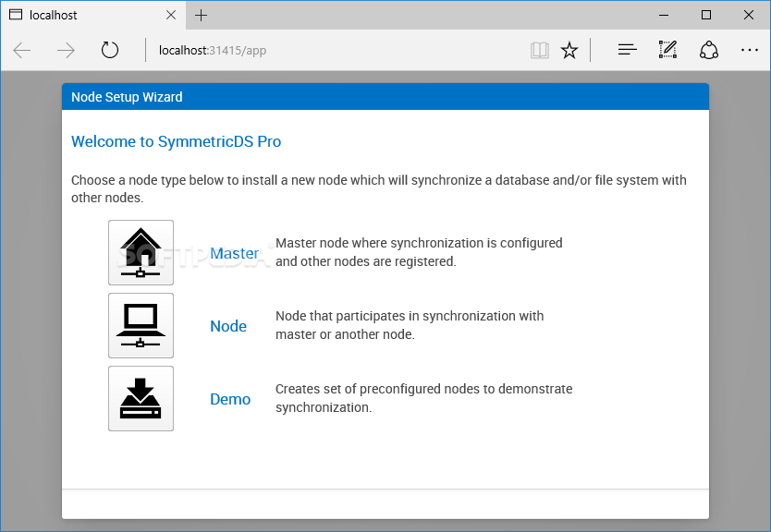Click the Master node house icon button

pos(141,252)
